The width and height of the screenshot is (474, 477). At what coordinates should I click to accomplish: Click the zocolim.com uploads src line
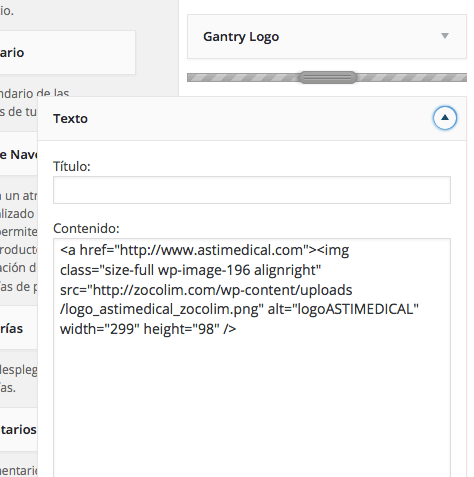tap(206, 290)
